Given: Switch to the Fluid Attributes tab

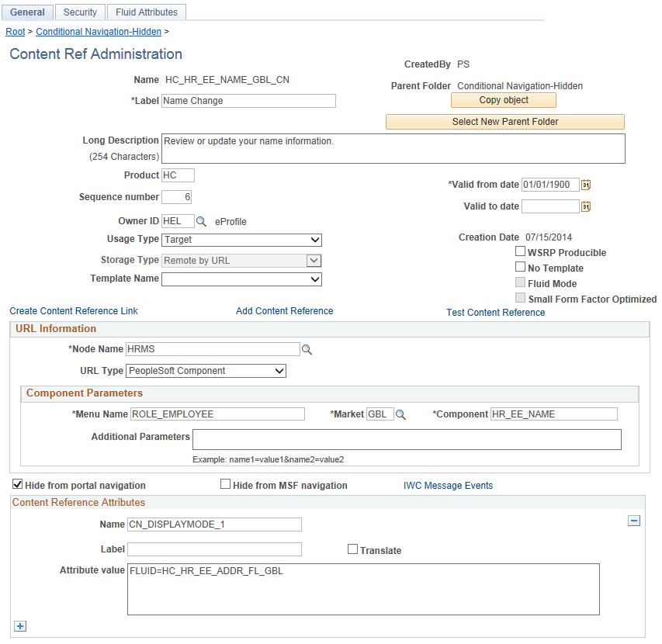Looking at the screenshot, I should [x=146, y=12].
